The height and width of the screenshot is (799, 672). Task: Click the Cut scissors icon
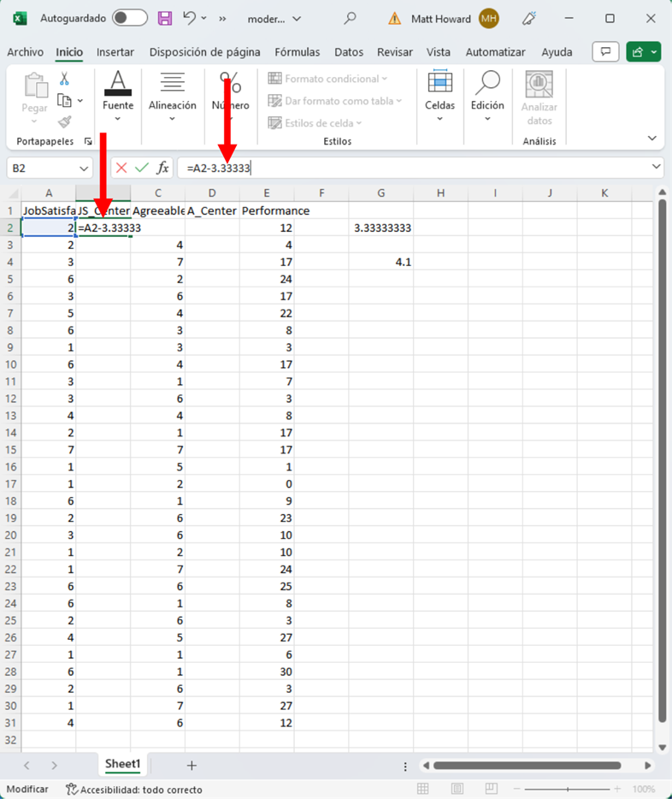pos(64,79)
